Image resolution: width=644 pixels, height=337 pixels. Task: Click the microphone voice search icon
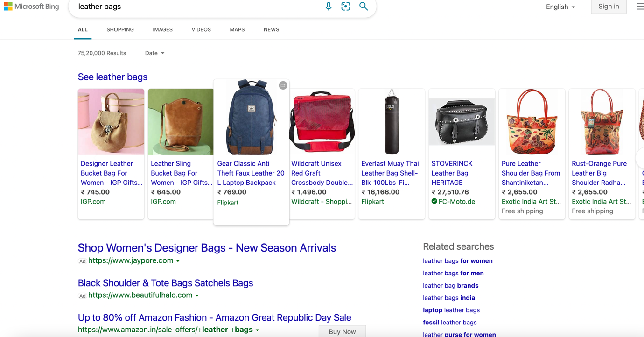[329, 7]
